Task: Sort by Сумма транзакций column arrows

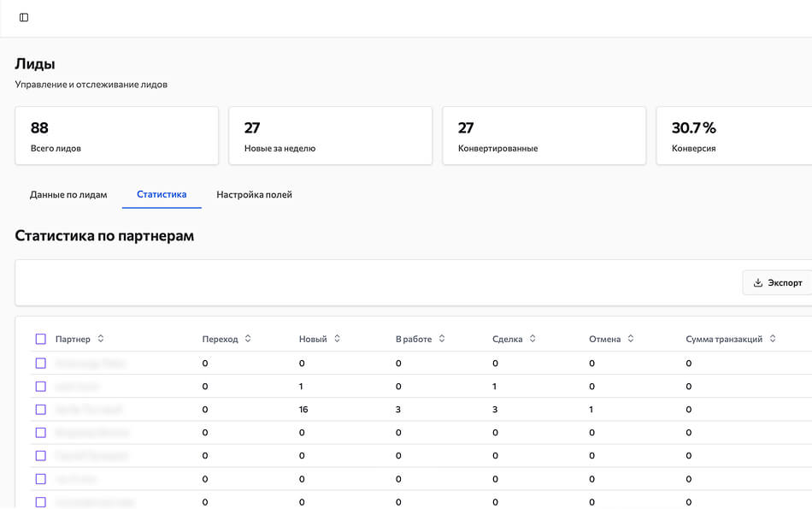Action: 773,339
